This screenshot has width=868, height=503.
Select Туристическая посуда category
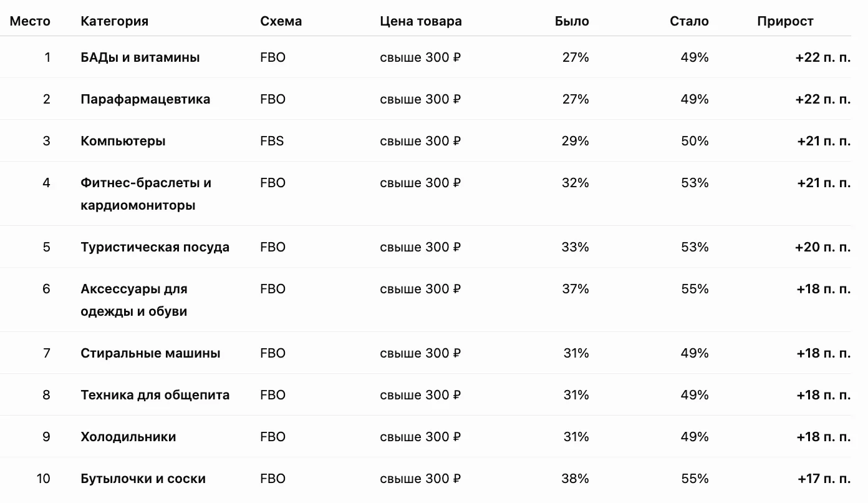click(155, 247)
